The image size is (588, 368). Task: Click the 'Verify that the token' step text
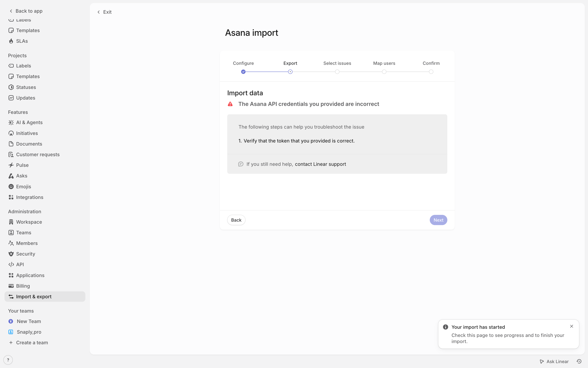tap(299, 141)
